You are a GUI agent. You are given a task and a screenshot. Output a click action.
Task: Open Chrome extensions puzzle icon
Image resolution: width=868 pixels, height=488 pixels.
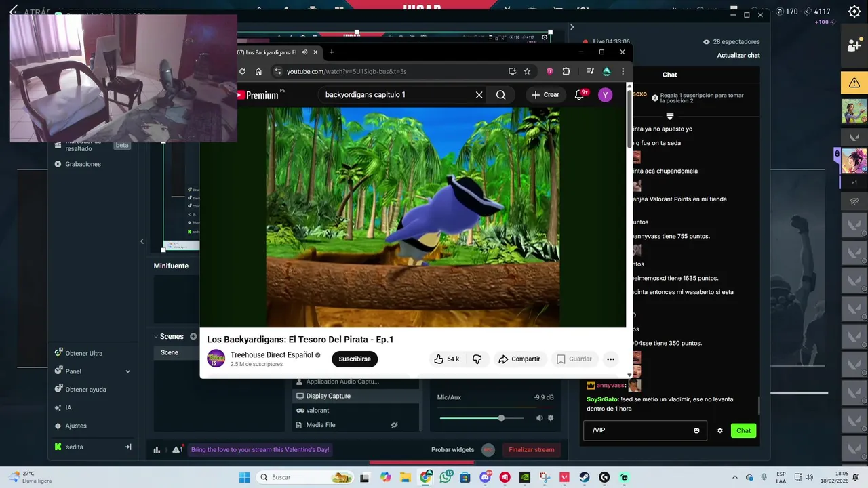[x=566, y=71]
